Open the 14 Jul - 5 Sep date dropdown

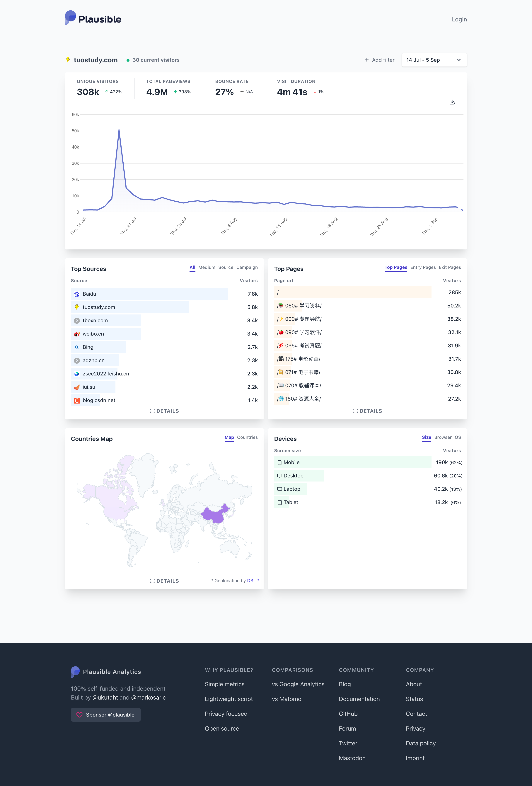click(434, 60)
